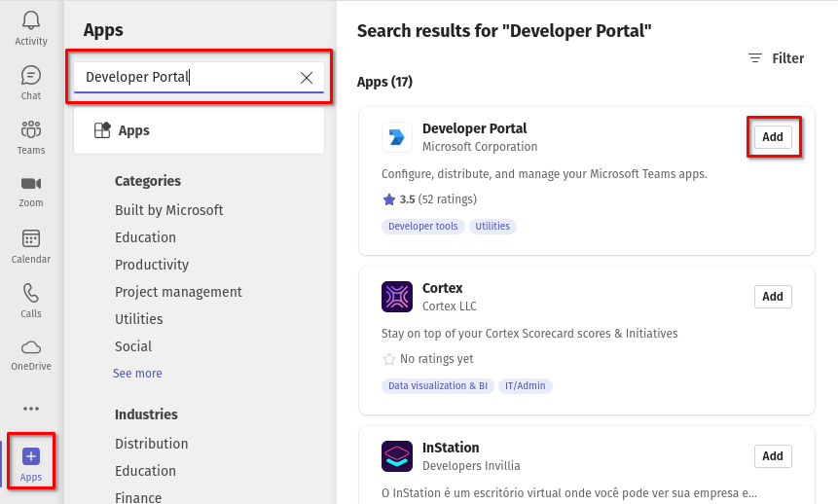Viewport: 838px width, 504px height.
Task: Choose Utilities in Categories list
Action: coord(139,319)
